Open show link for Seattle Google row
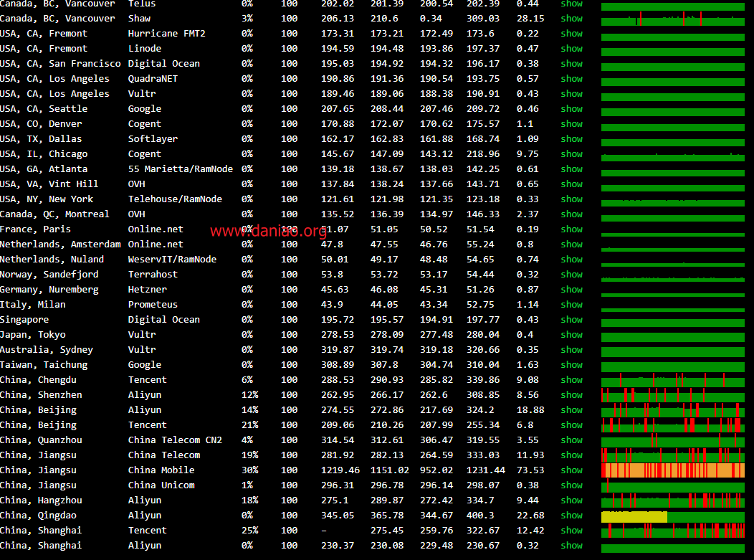The image size is (754, 560). pyautogui.click(x=571, y=109)
